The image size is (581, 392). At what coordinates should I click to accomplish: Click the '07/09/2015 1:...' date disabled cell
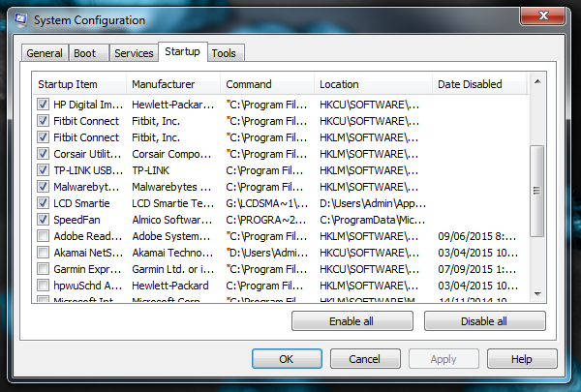click(476, 269)
